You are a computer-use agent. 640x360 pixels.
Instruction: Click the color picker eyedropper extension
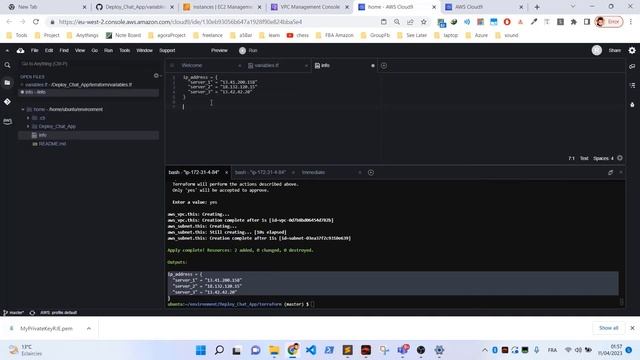533,22
